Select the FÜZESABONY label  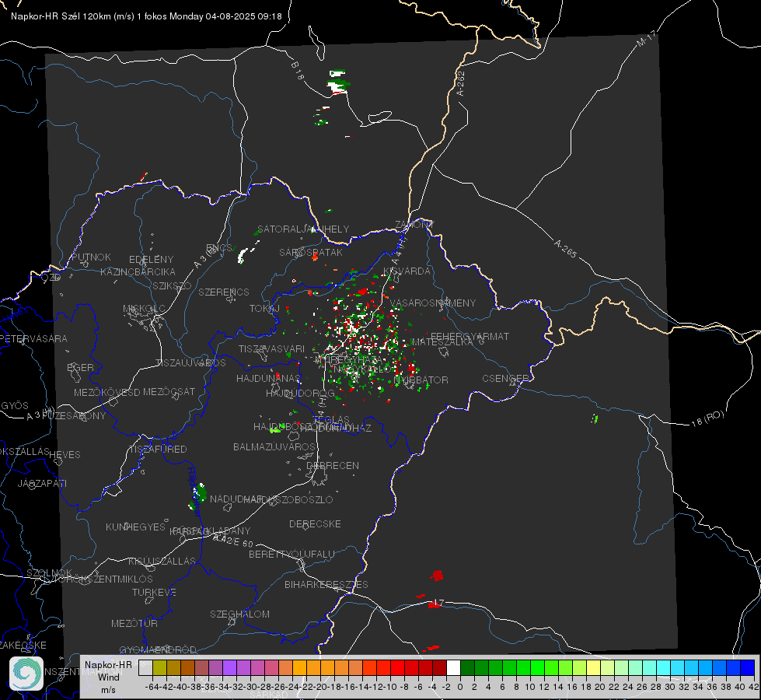point(74,416)
